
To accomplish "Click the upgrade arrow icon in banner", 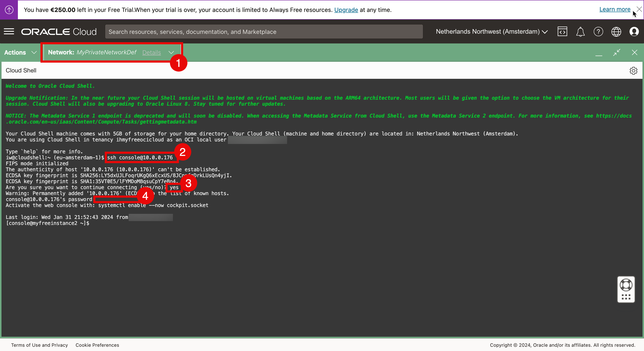I will [x=9, y=10].
